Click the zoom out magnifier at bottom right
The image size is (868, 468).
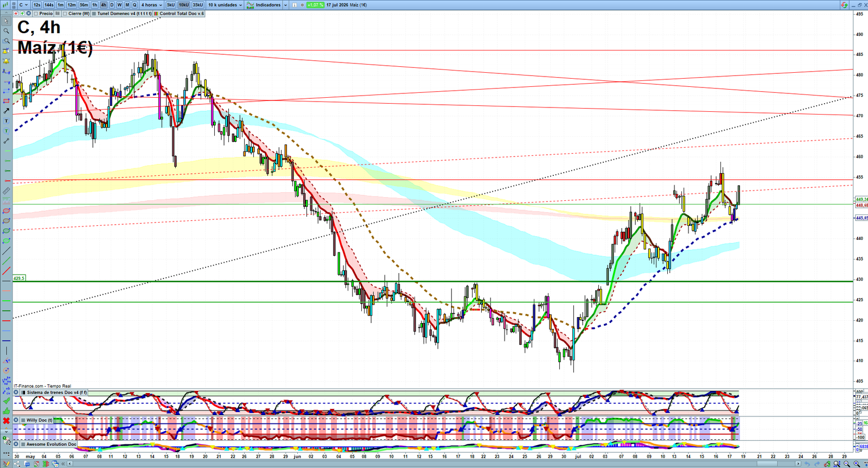pyautogui.click(x=847, y=464)
